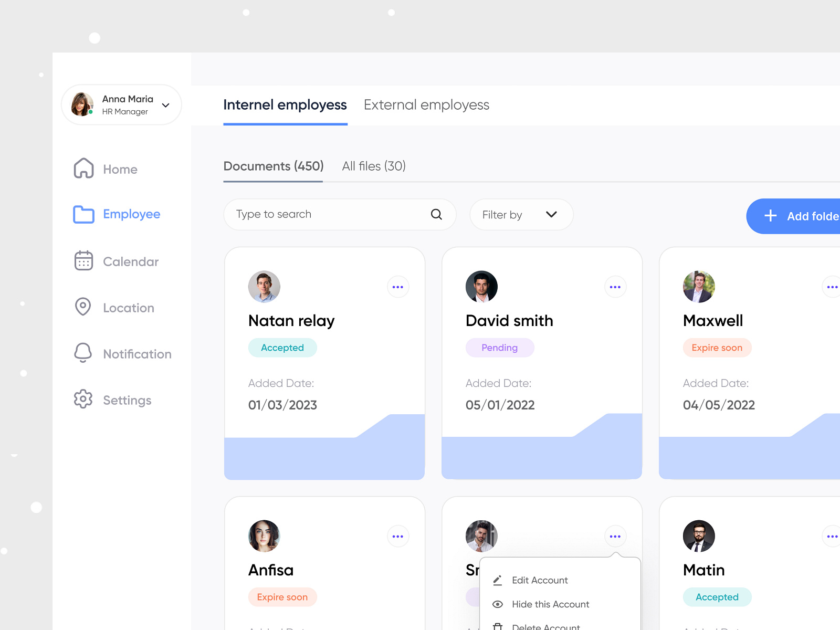Image resolution: width=840 pixels, height=630 pixels.
Task: Choose Edit Account from the context menu
Action: click(540, 580)
